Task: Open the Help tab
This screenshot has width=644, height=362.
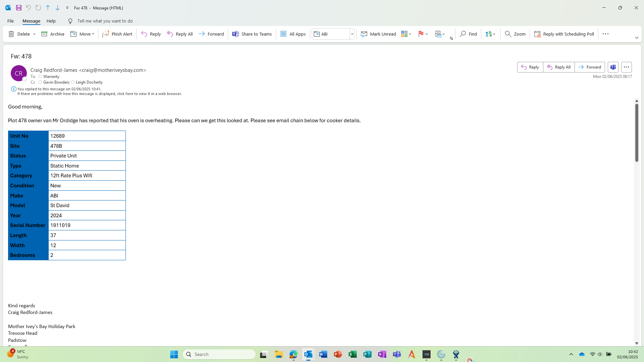Action: click(51, 21)
